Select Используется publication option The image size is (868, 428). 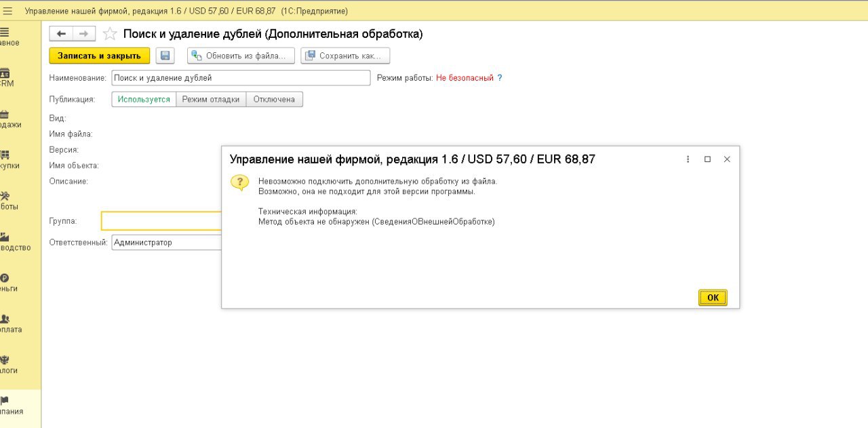point(144,99)
